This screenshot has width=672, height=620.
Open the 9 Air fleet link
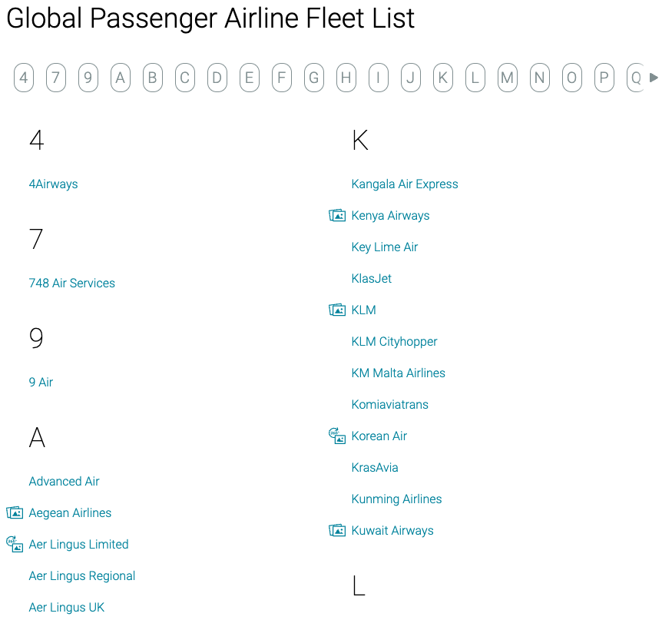(41, 383)
